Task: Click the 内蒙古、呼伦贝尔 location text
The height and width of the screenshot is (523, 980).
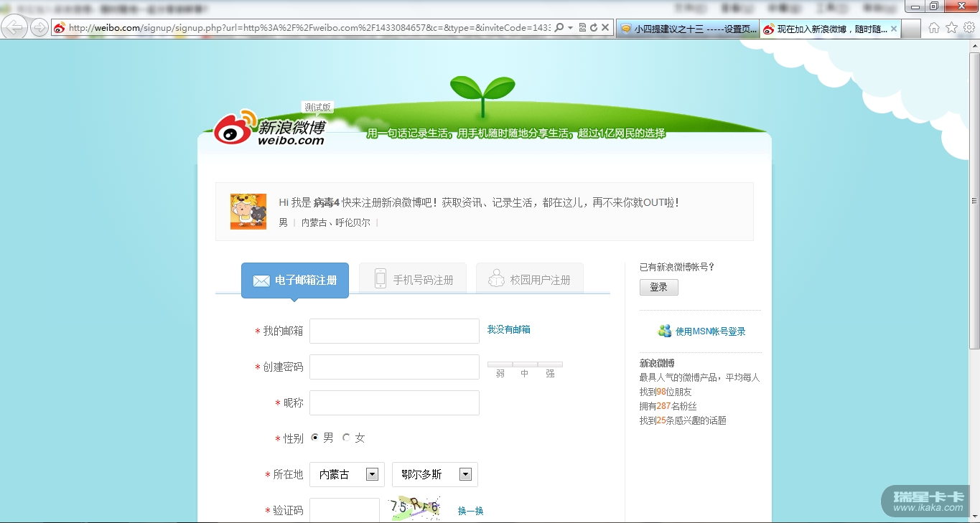Action: tap(336, 222)
